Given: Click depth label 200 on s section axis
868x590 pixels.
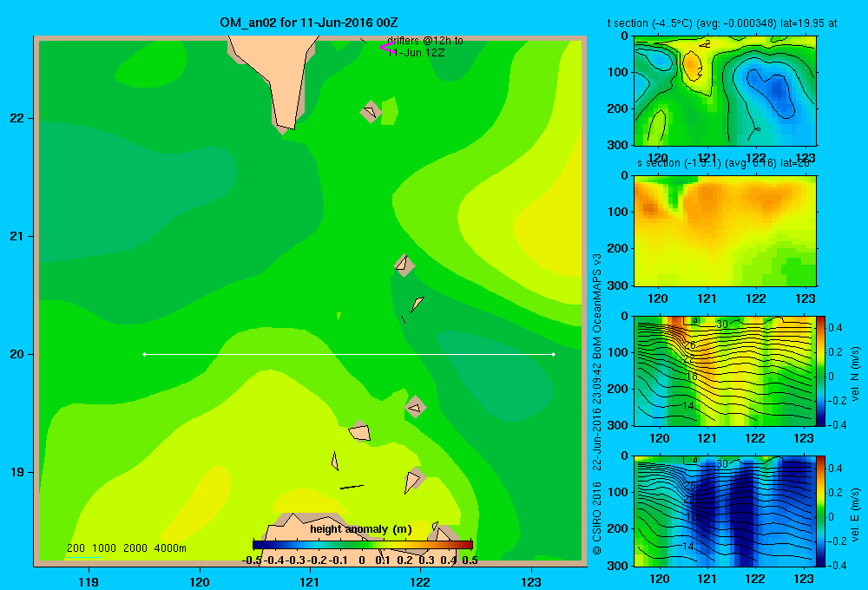Looking at the screenshot, I should pyautogui.click(x=618, y=248).
